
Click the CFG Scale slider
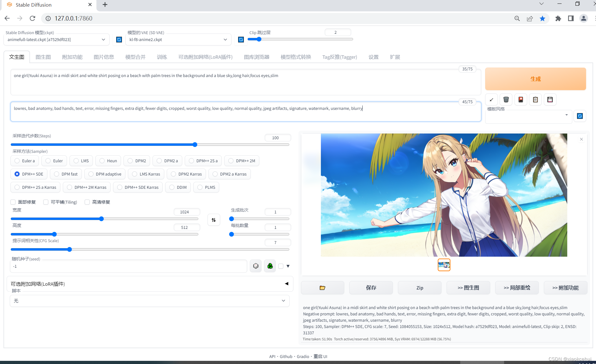[150, 249]
